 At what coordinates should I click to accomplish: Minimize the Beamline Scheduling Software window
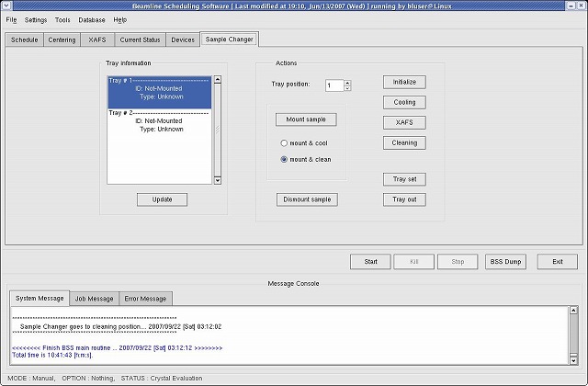[571, 6]
